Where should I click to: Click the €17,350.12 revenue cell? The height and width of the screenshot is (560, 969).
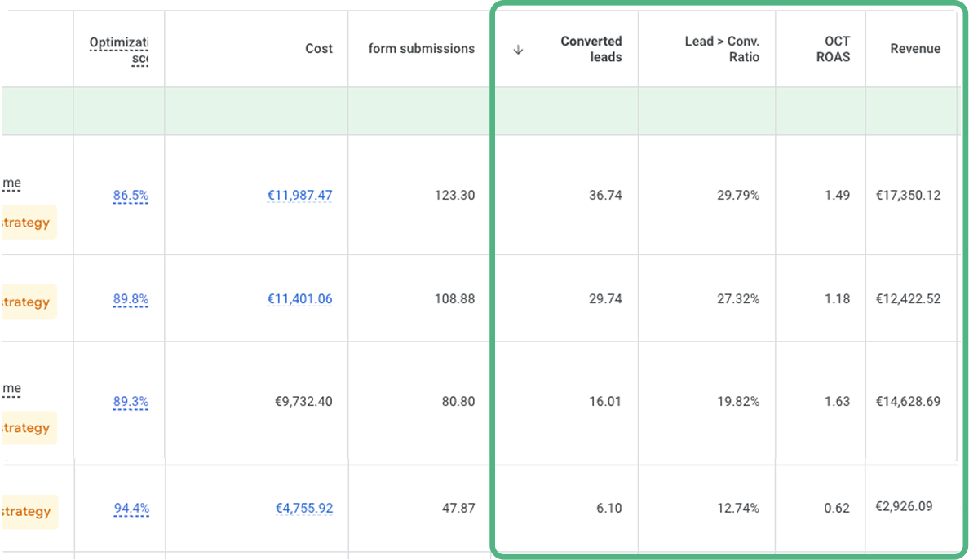click(908, 196)
